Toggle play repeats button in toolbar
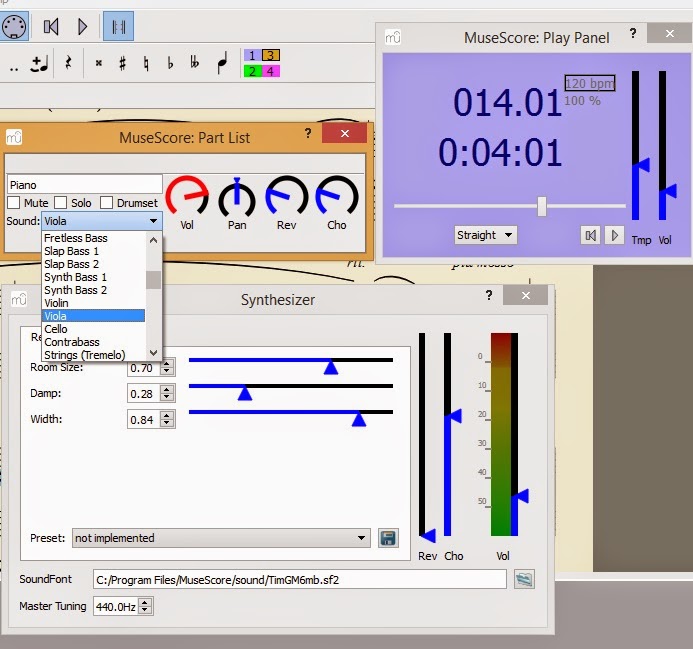The width and height of the screenshot is (693, 649). pos(118,27)
